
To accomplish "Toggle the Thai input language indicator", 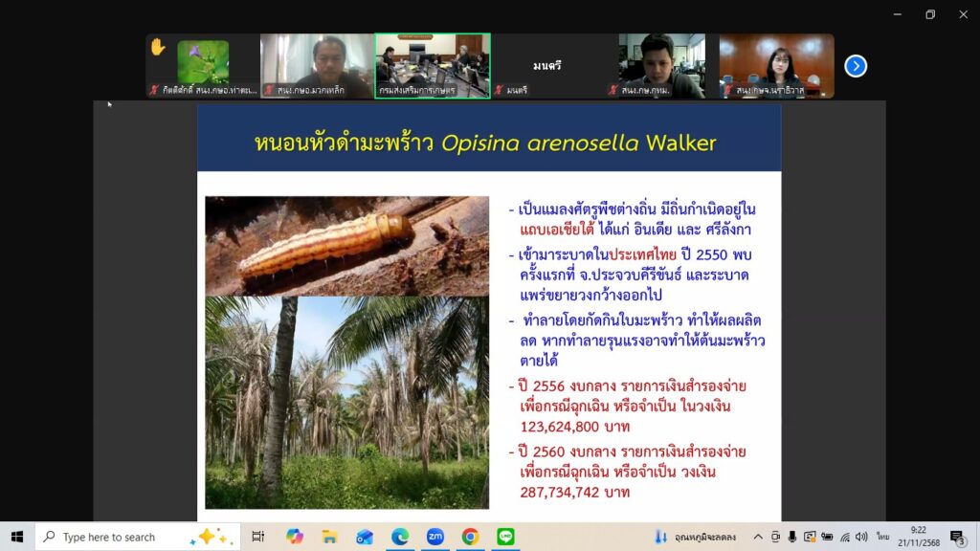I will 882,537.
